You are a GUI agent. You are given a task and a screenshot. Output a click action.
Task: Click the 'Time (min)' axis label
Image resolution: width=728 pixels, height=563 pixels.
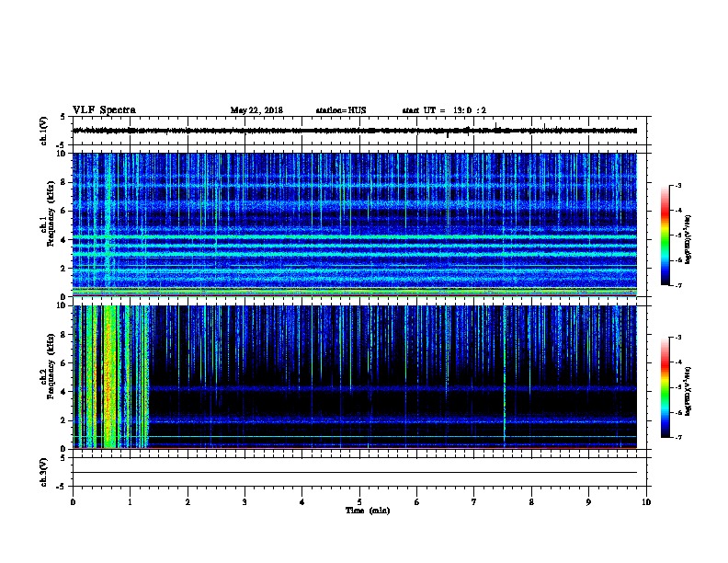368,511
